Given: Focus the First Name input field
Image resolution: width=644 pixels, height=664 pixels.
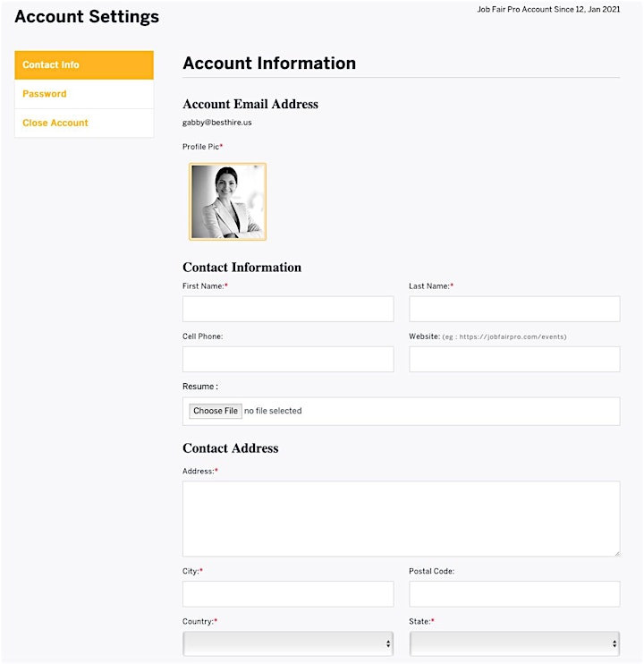Looking at the screenshot, I should [288, 309].
